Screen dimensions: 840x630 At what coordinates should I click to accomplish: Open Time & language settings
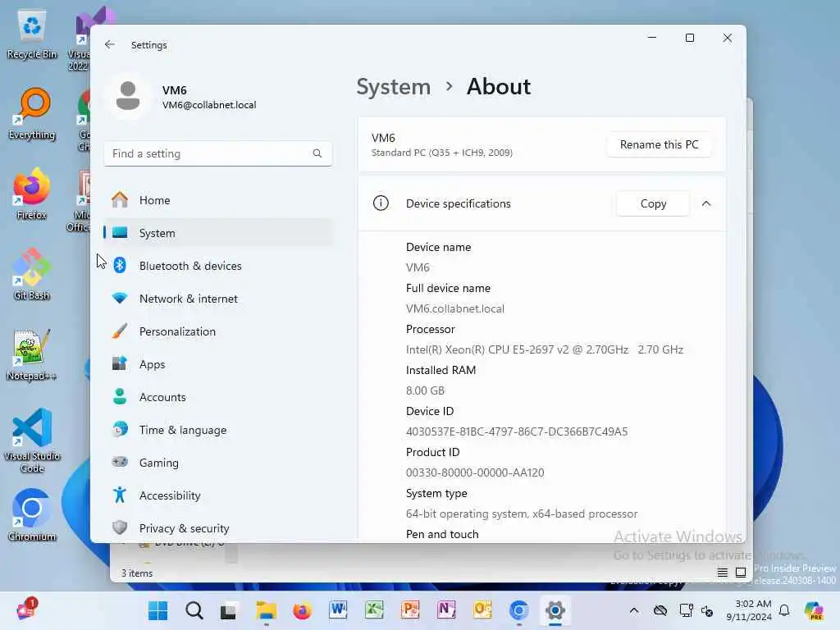218,430
